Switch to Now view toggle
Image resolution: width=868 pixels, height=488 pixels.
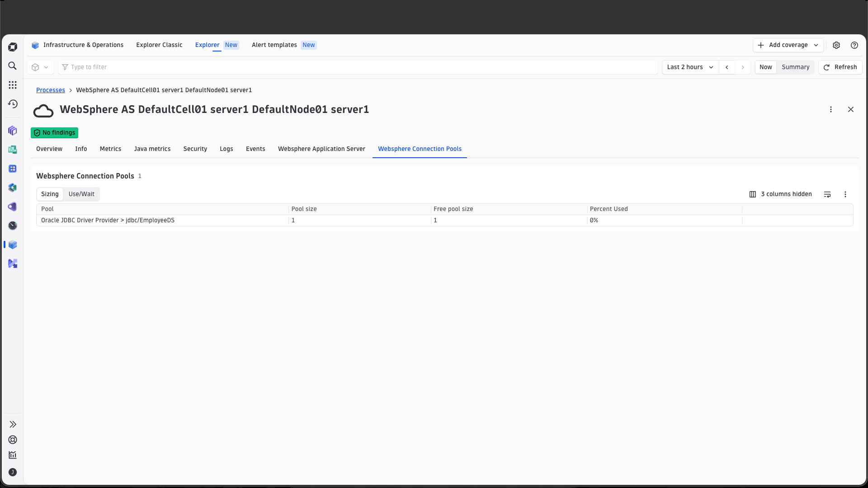click(766, 67)
